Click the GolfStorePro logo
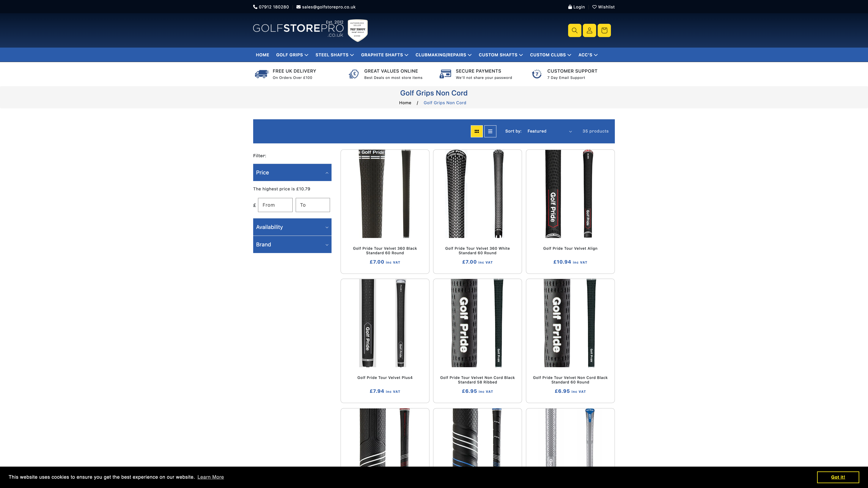Screen dimensions: 868x488 298,29
